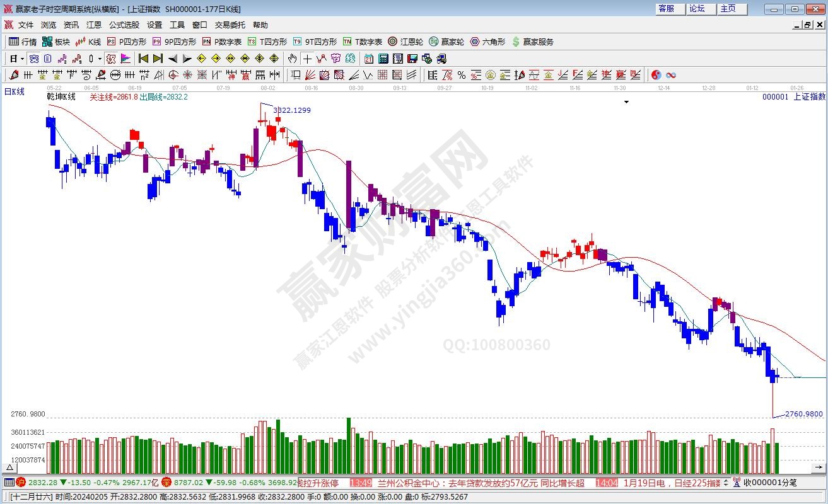Click the small black triangle chart expander

pyautogui.click(x=626, y=101)
